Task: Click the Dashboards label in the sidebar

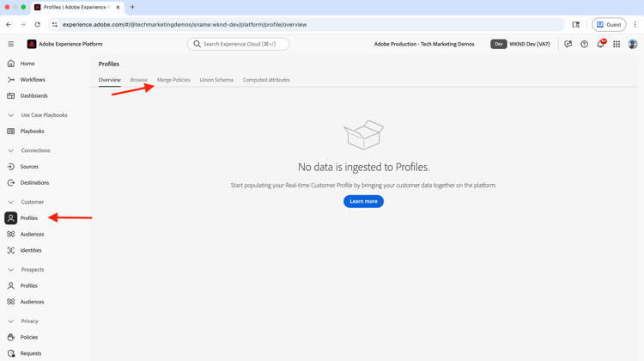Action: [x=34, y=95]
